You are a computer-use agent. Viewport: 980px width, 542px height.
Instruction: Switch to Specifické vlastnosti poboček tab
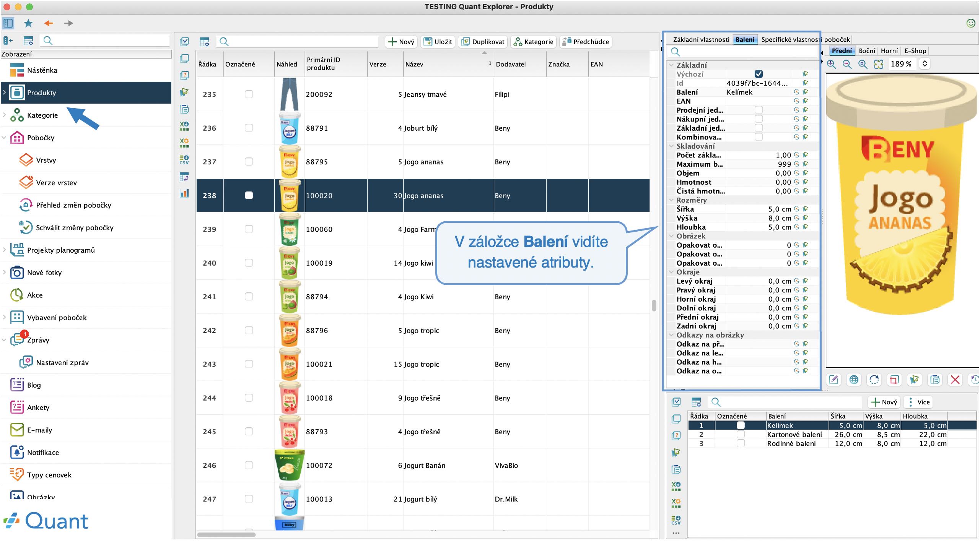click(806, 40)
